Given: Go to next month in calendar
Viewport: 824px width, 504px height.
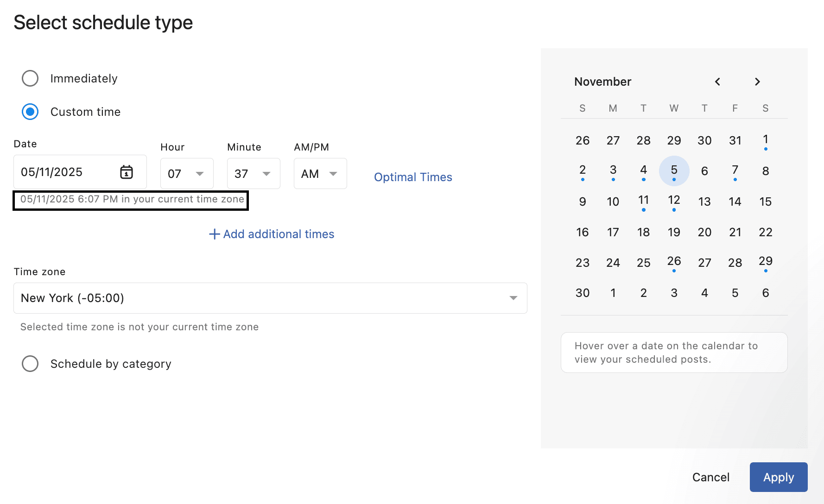Looking at the screenshot, I should point(757,82).
